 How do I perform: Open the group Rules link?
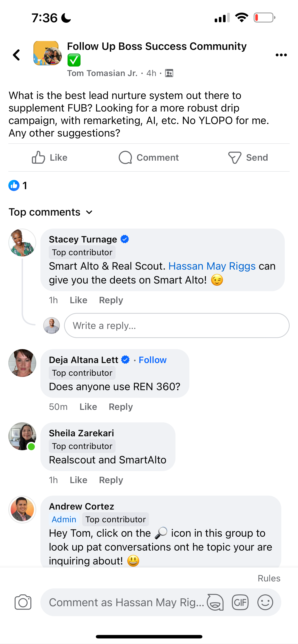click(x=269, y=578)
